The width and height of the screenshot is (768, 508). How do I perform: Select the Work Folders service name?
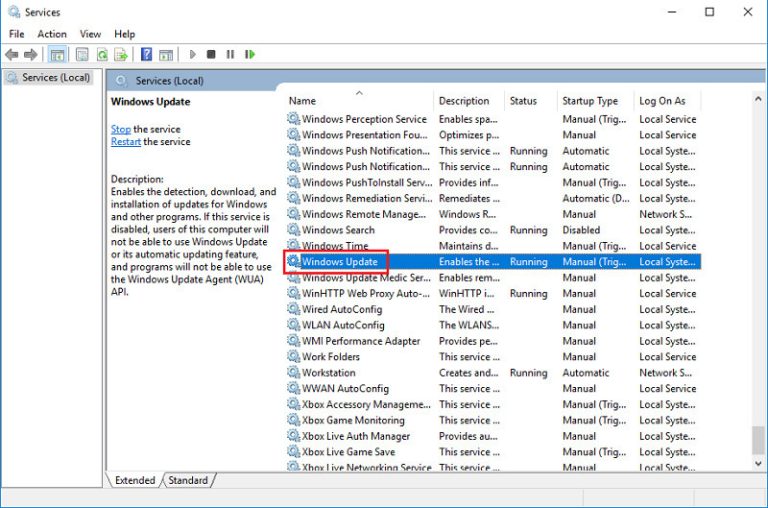pos(331,357)
